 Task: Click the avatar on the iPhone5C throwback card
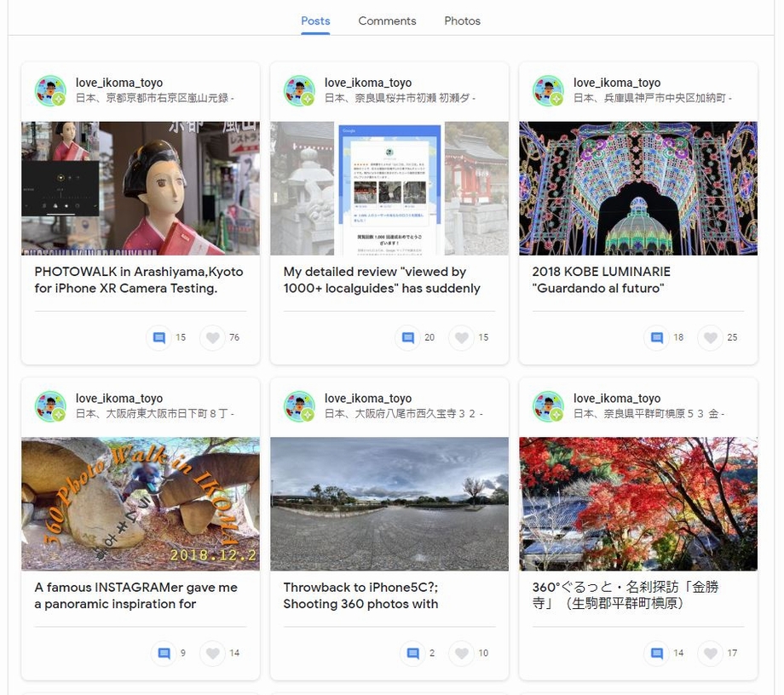coord(299,406)
